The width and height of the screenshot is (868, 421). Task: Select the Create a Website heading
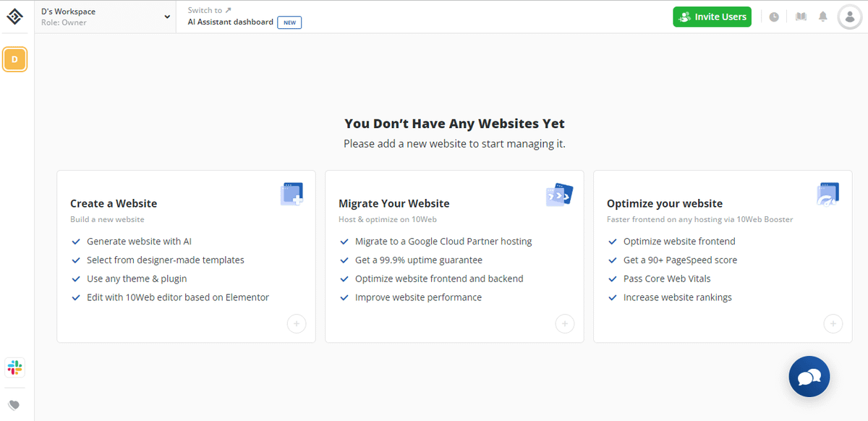(x=114, y=203)
